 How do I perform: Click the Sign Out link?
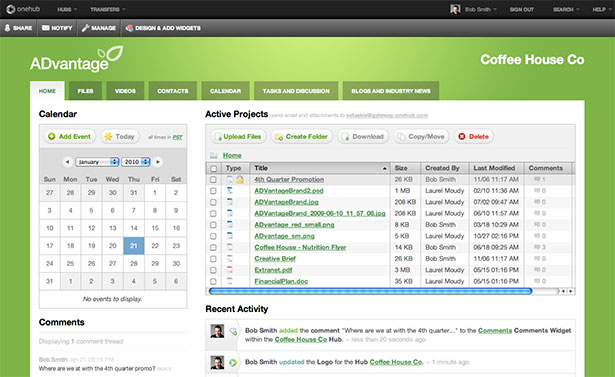[522, 9]
